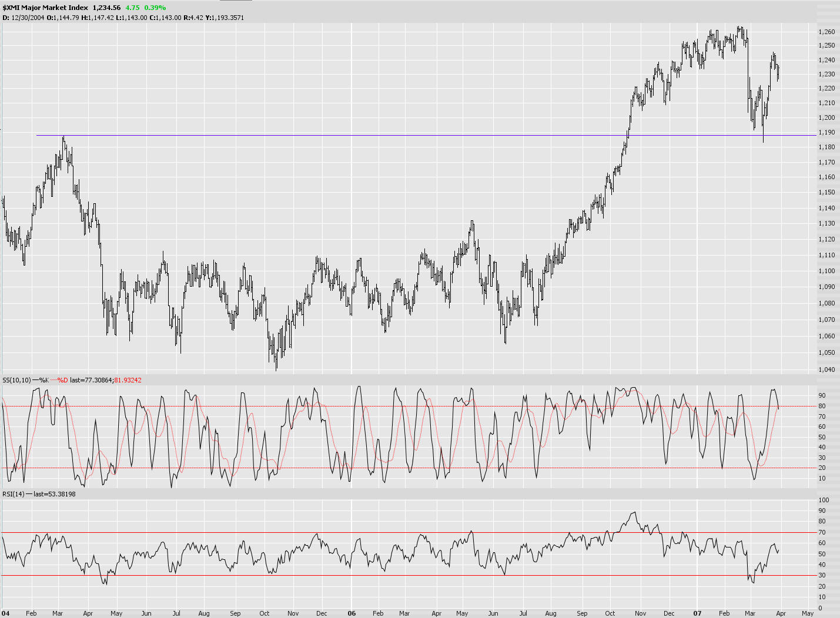Click the green percent change 0.39%

pyautogui.click(x=155, y=8)
